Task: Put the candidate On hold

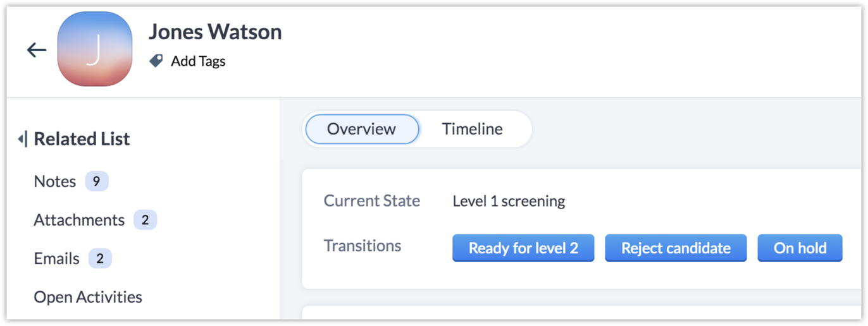Action: (800, 248)
